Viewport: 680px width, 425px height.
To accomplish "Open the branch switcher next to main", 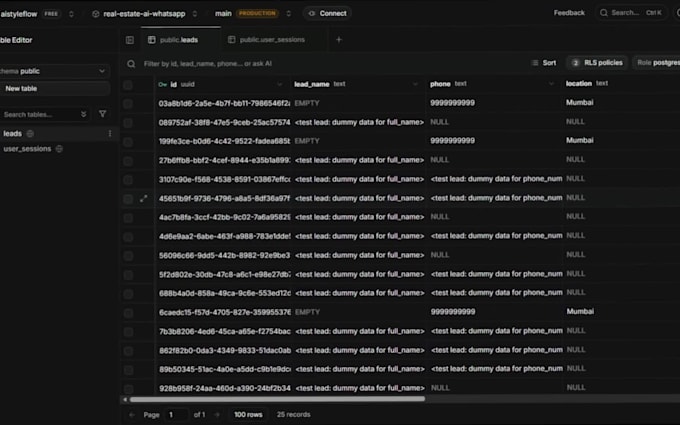I will click(288, 13).
